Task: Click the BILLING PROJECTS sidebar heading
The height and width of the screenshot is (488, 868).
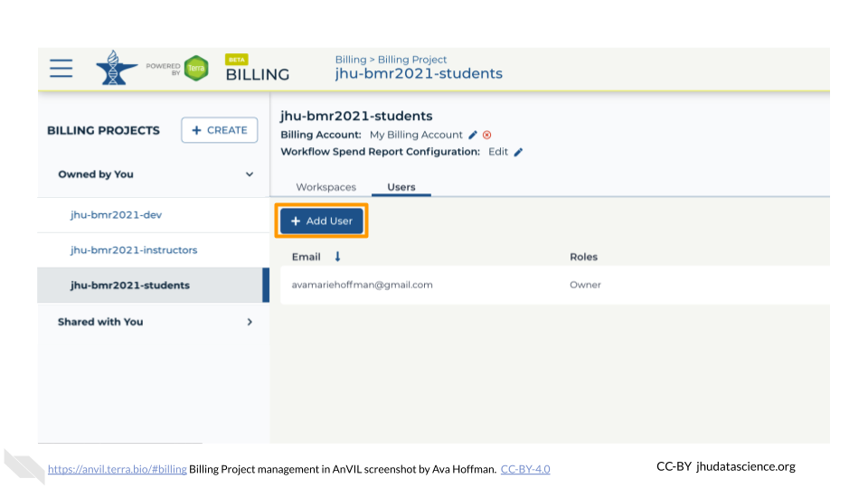Action: click(x=103, y=130)
